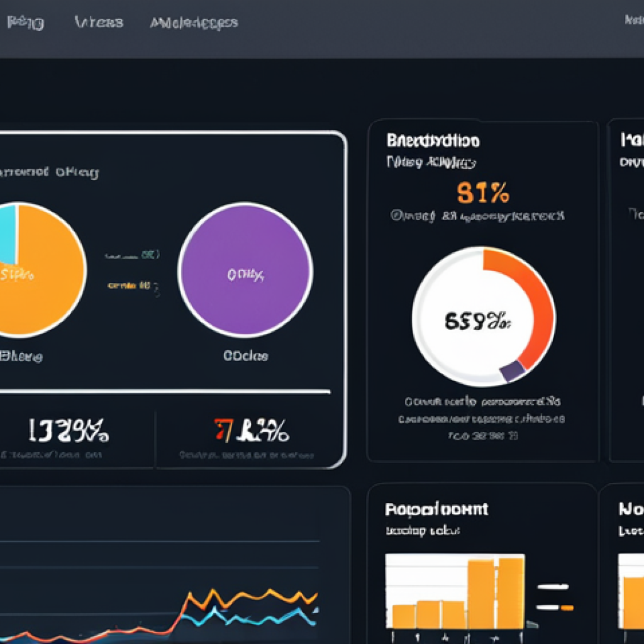The height and width of the screenshot is (644, 644).
Task: Click the small purple segment on the donut gauge
Action: tap(512, 371)
